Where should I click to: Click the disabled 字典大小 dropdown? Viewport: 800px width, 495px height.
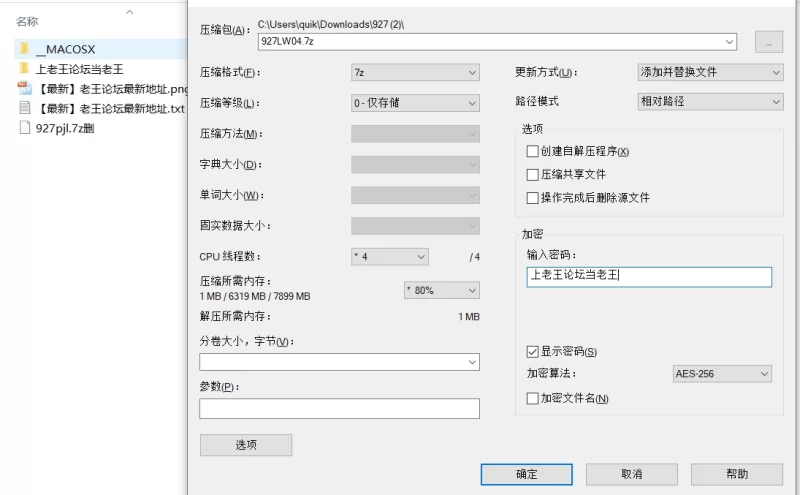(415, 165)
